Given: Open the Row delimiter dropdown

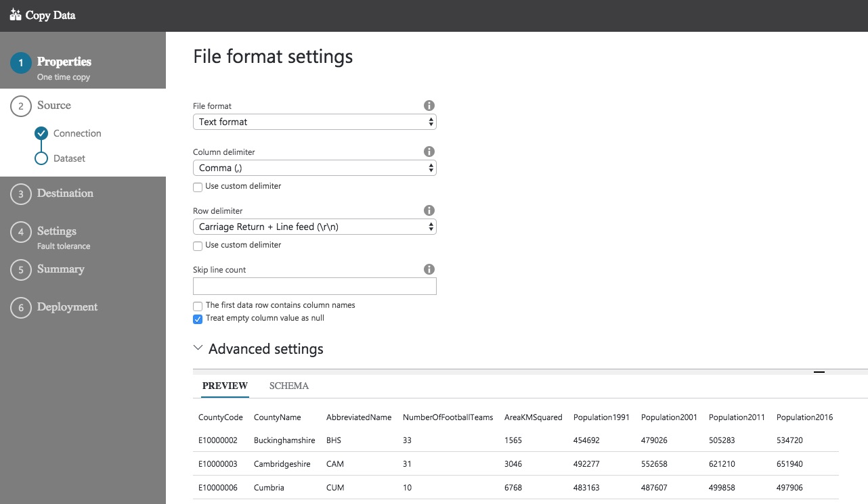Looking at the screenshot, I should (x=314, y=227).
